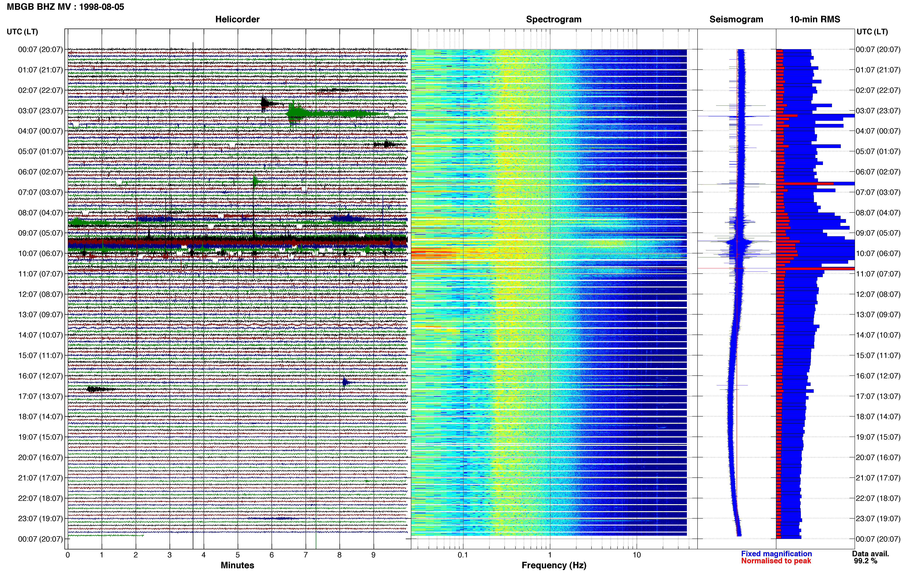Viewport: 924px width, 578px height.
Task: Click left time label '06:07 (02:07)'
Action: coord(40,172)
